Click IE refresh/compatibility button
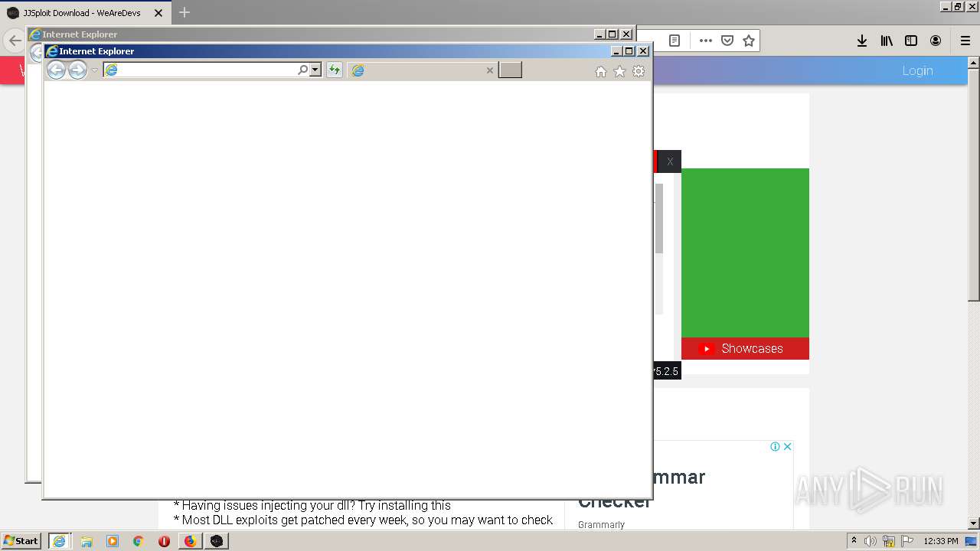This screenshot has height=551, width=980. tap(334, 70)
